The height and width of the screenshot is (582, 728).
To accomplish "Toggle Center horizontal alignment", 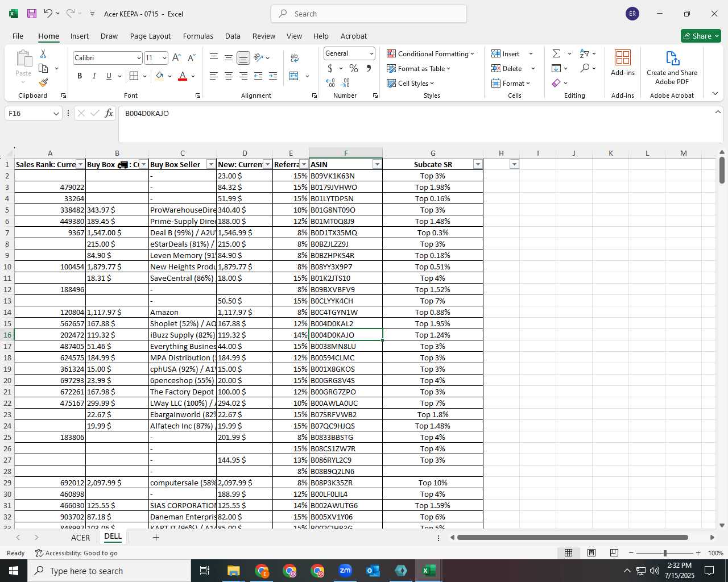I will 229,76.
